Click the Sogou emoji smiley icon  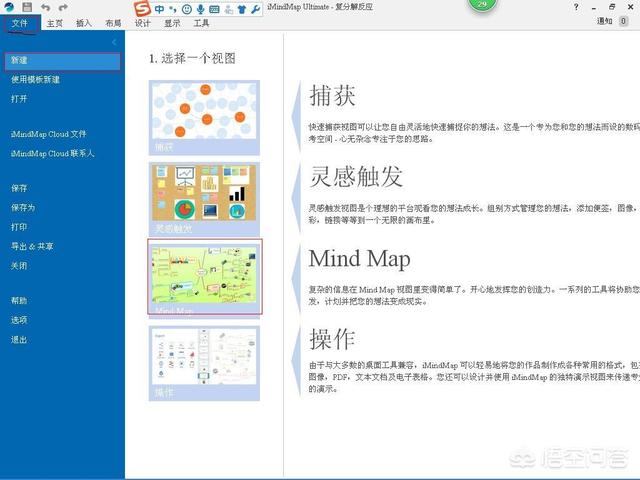(x=186, y=8)
